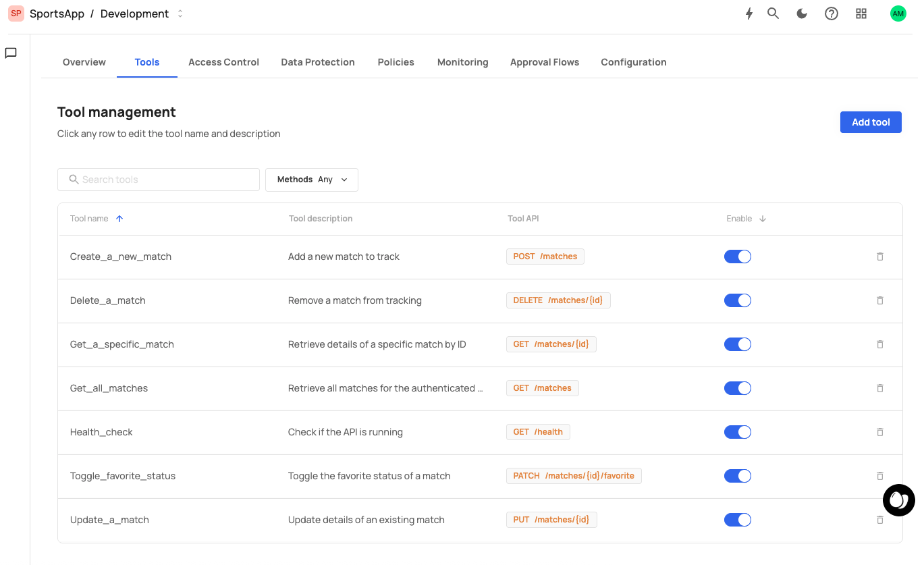Expand the project switcher next to Development
The image size is (924, 565).
[180, 13]
